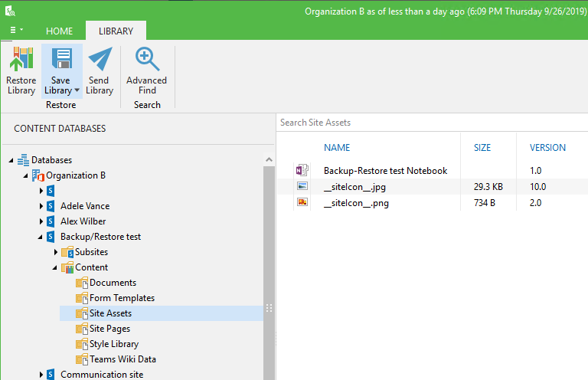This screenshot has width=588, height=380.
Task: Select 'Backup-Restore test Notebook' row
Action: (433, 171)
